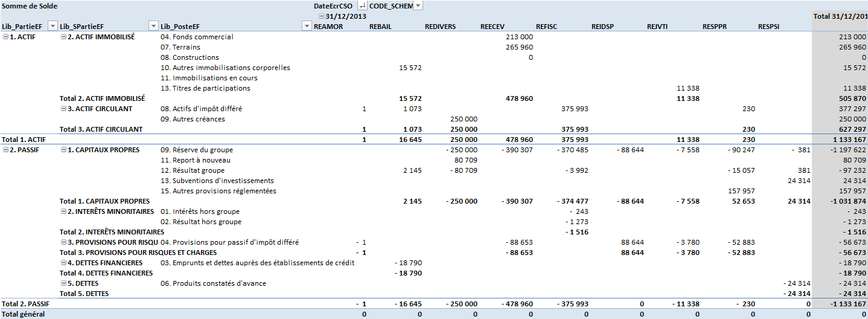Screen dimensions: 868x319
Task: Collapse the 31/12/2013 date group
Action: (320, 16)
